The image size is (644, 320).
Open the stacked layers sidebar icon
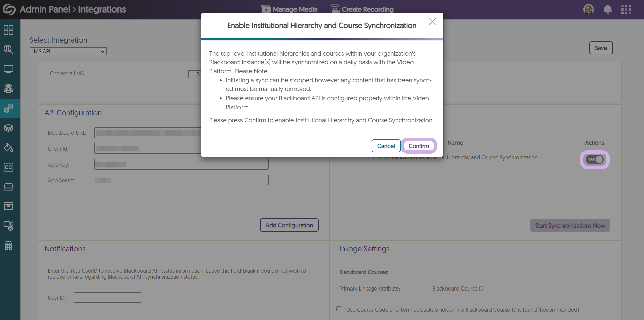(8, 128)
